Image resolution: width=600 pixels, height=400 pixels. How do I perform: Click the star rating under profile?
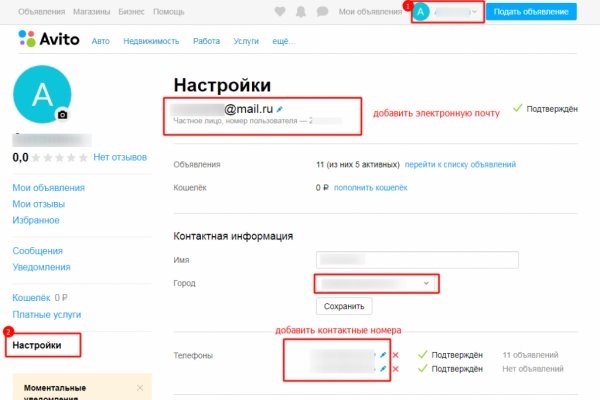tap(60, 158)
